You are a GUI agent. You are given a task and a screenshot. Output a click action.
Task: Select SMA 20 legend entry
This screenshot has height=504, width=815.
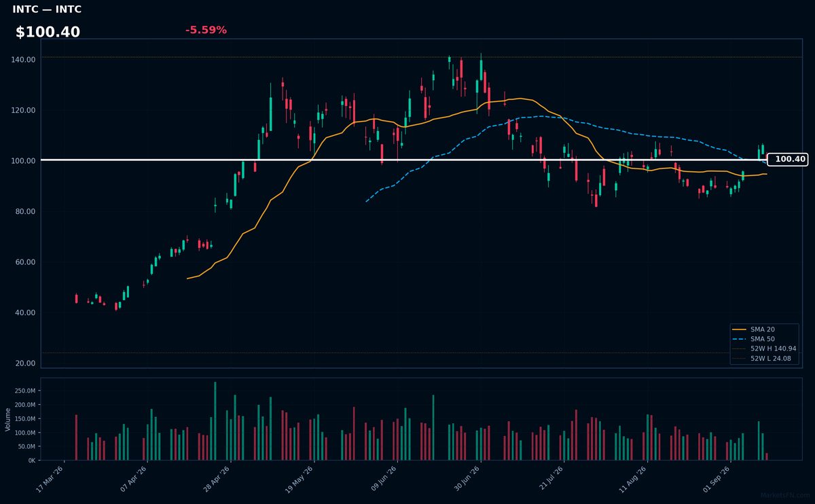pos(763,329)
